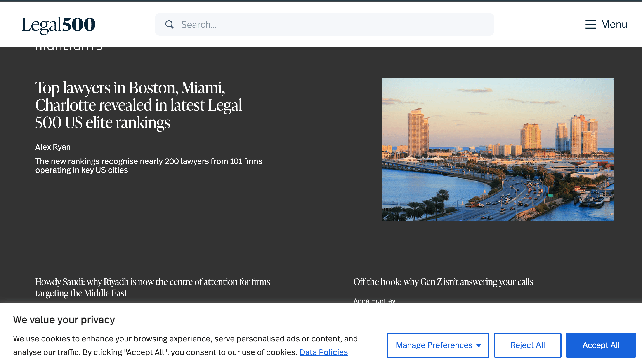Open the Menu label in header
This screenshot has width=642, height=364.
[614, 24]
